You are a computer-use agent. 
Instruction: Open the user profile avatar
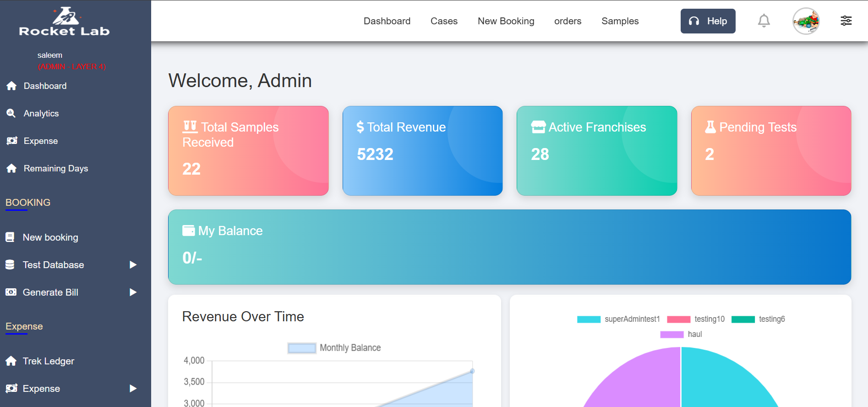pos(806,21)
